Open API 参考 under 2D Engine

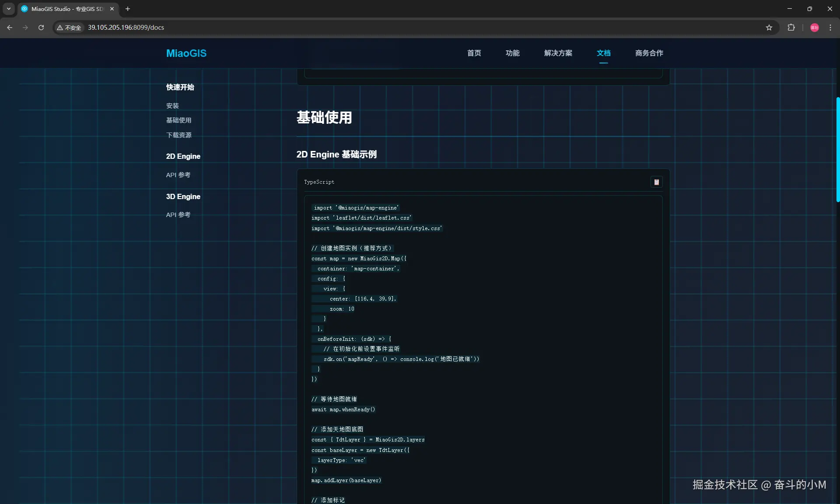tap(178, 175)
